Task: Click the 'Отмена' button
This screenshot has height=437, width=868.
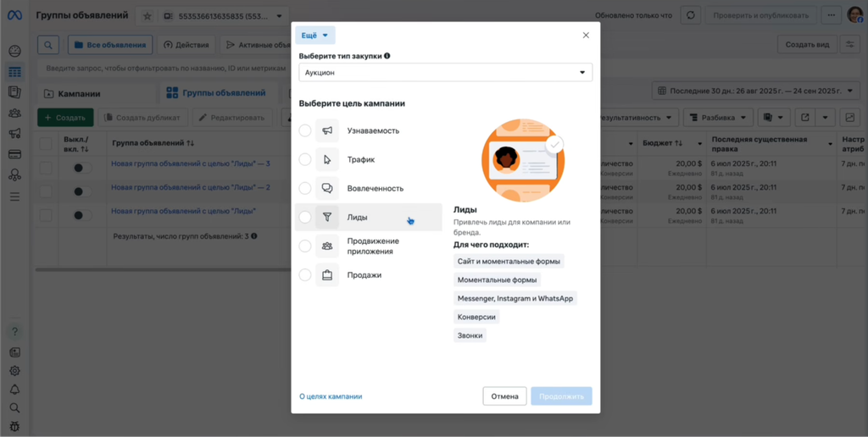Action: pos(505,396)
